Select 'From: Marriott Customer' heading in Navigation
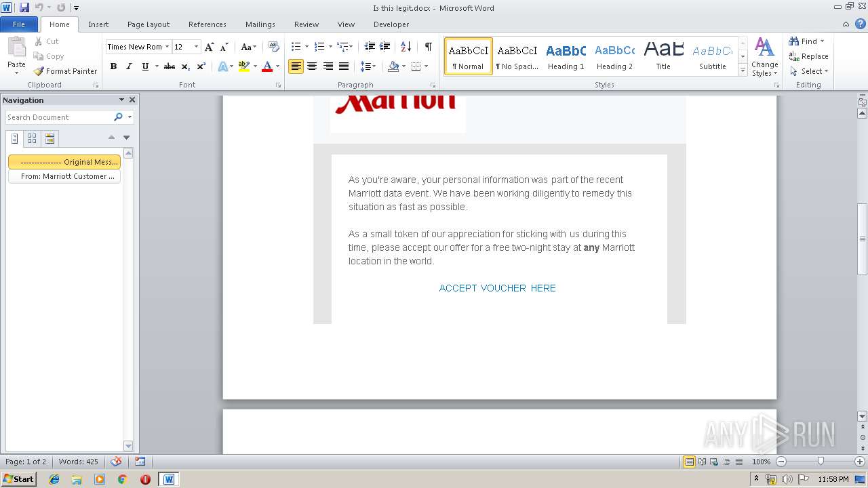 coord(64,176)
